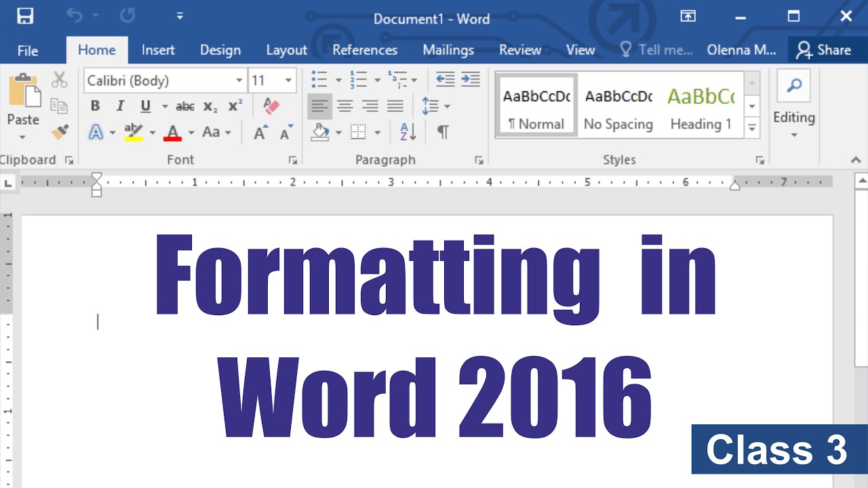Apply the Heading 1 style
Screen dimensions: 868x488
(701, 105)
